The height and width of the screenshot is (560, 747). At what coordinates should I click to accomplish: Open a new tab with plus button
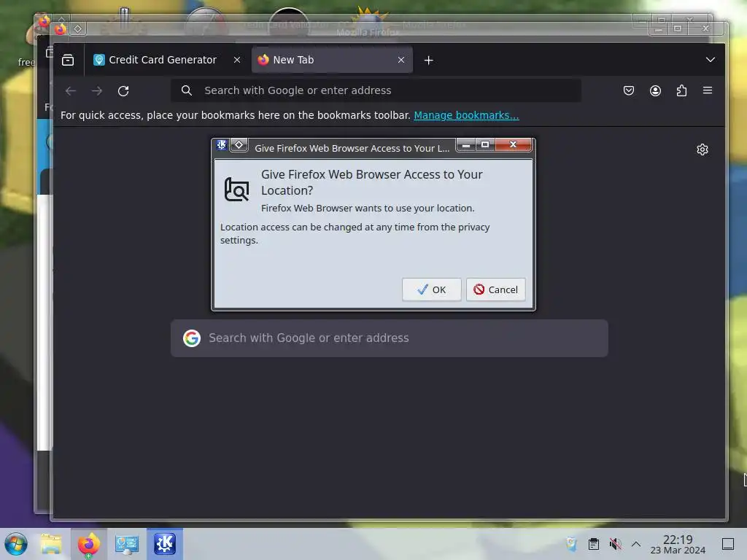point(428,61)
